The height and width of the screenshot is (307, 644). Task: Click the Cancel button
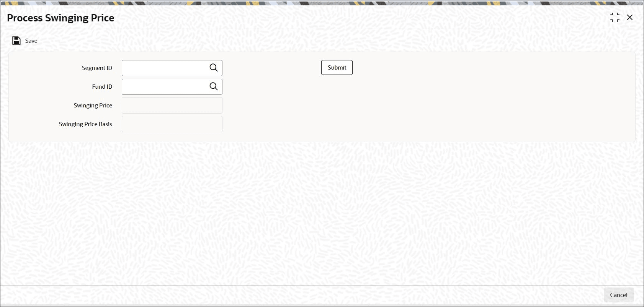coord(619,295)
